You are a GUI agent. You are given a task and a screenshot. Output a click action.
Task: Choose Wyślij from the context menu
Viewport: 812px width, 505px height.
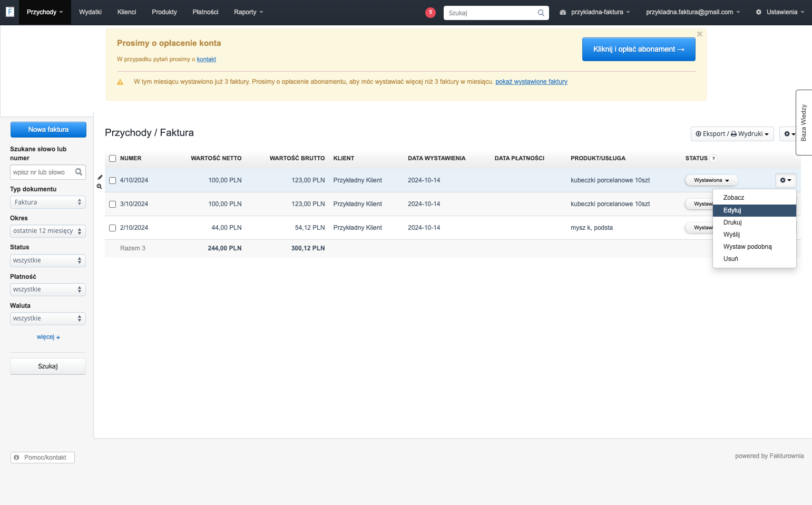tap(755, 235)
